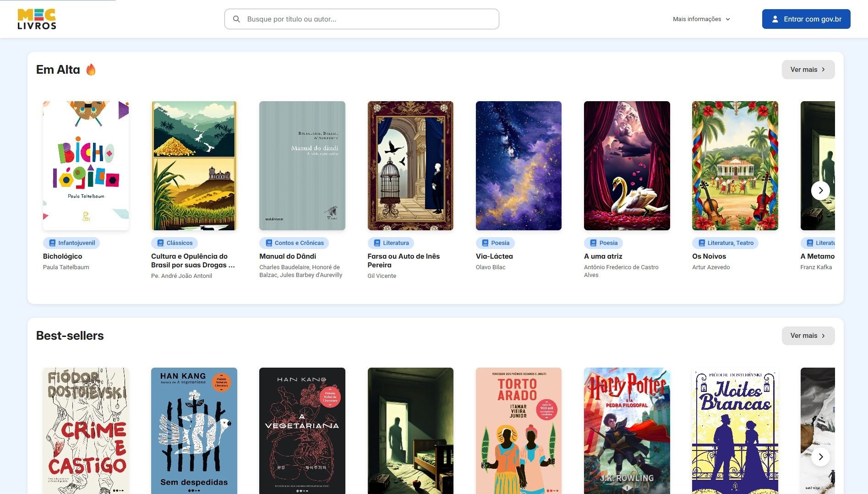Viewport: 868px width, 494px height.
Task: Open Ver mais for Best-sellers
Action: click(808, 336)
